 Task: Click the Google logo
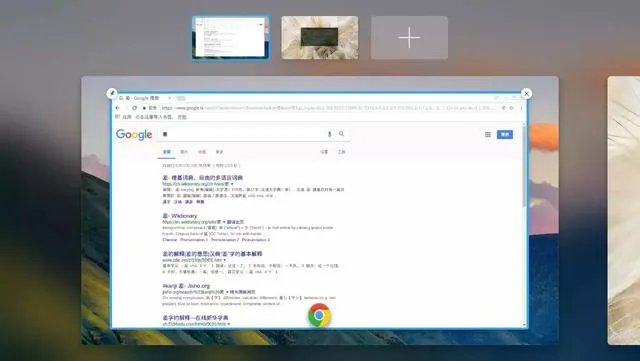click(x=134, y=134)
